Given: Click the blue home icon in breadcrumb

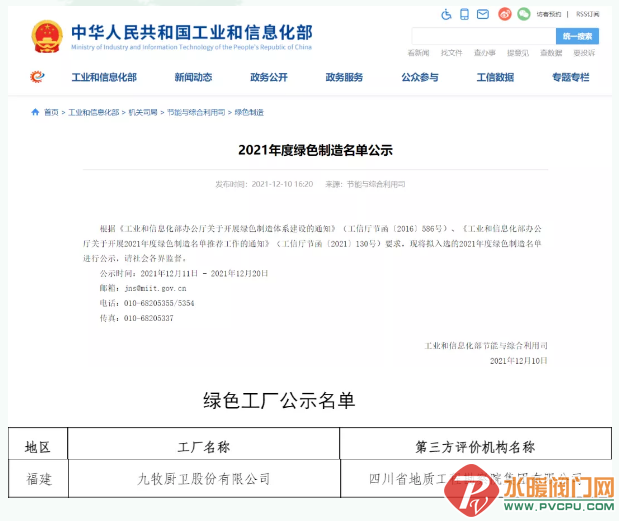Looking at the screenshot, I should click(x=35, y=112).
